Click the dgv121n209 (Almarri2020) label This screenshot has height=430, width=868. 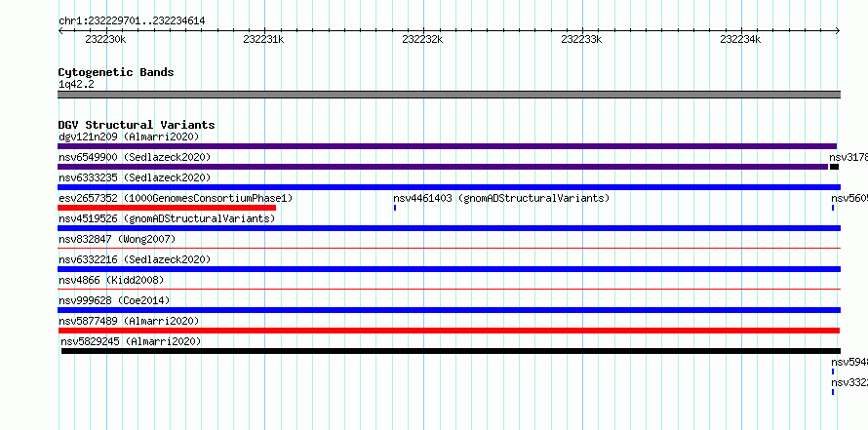(x=129, y=137)
